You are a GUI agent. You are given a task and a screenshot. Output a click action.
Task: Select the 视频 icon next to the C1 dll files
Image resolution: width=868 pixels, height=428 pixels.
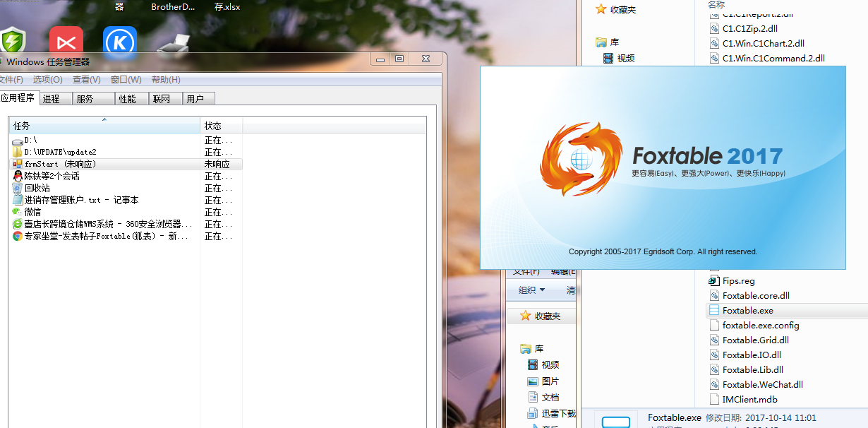click(608, 59)
